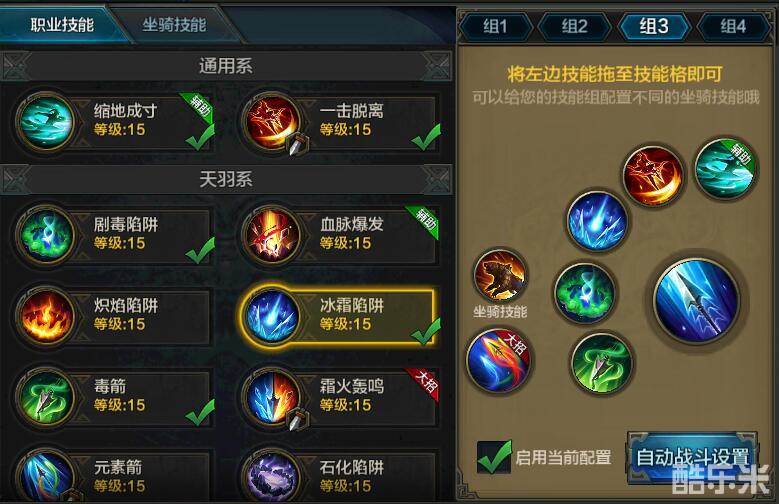Select the 毒箭 skill icon in list

pyautogui.click(x=46, y=397)
